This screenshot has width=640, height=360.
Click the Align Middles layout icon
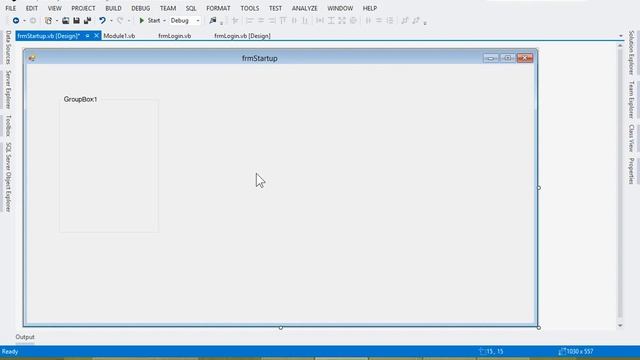click(x=294, y=20)
